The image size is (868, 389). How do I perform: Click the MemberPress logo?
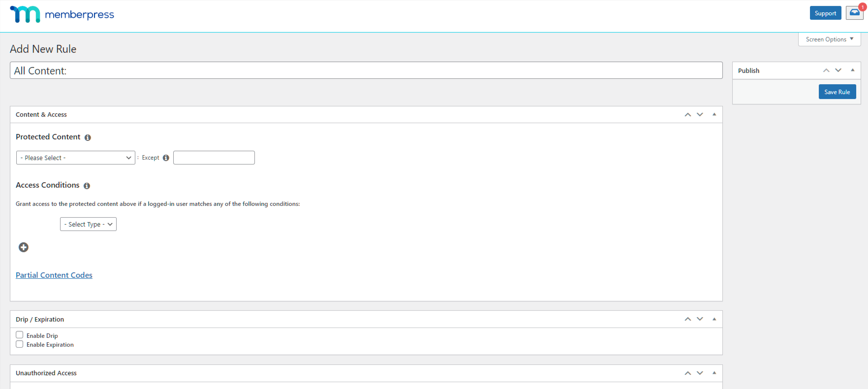pyautogui.click(x=62, y=14)
